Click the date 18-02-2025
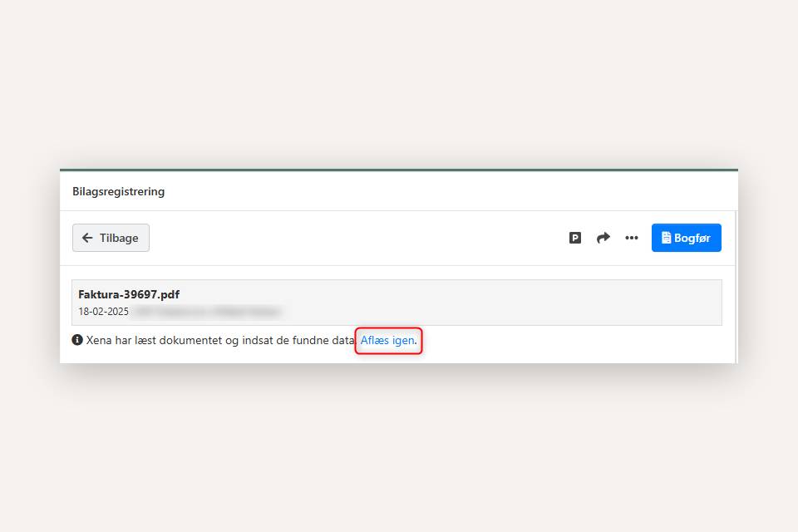798x532 pixels. (x=103, y=312)
